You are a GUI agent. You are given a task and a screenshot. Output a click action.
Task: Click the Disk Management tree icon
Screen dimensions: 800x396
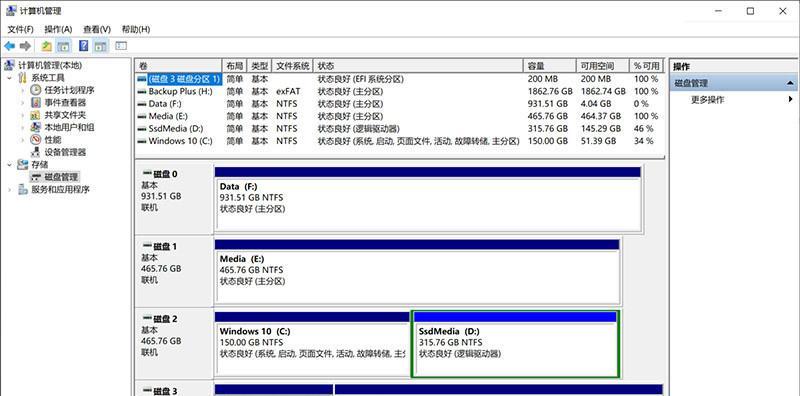[35, 177]
